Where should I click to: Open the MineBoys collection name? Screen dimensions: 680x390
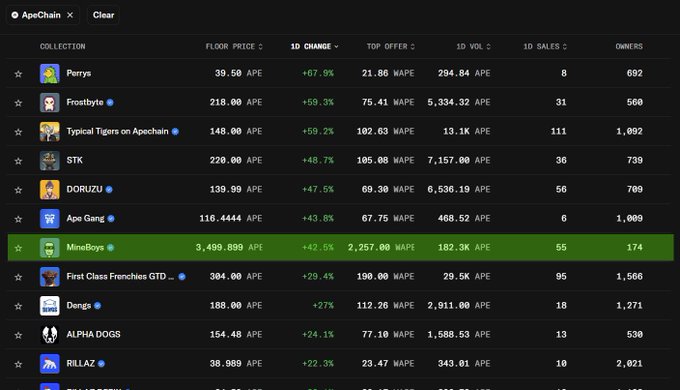coord(85,248)
